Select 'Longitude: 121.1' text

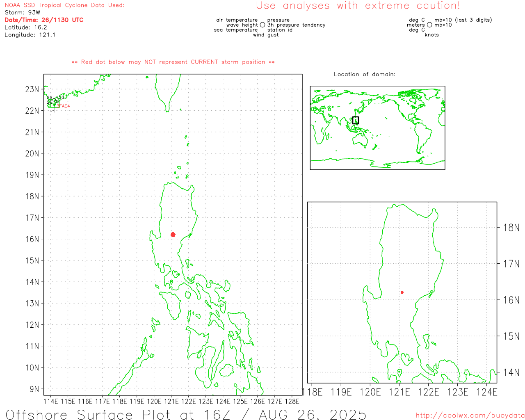[30, 35]
